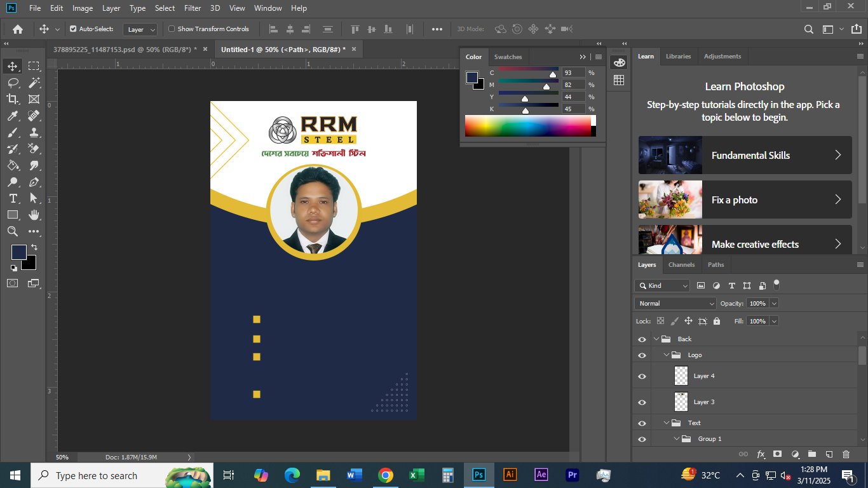Click the foreground color swatch in toolbar
868x488 pixels.
[18, 252]
